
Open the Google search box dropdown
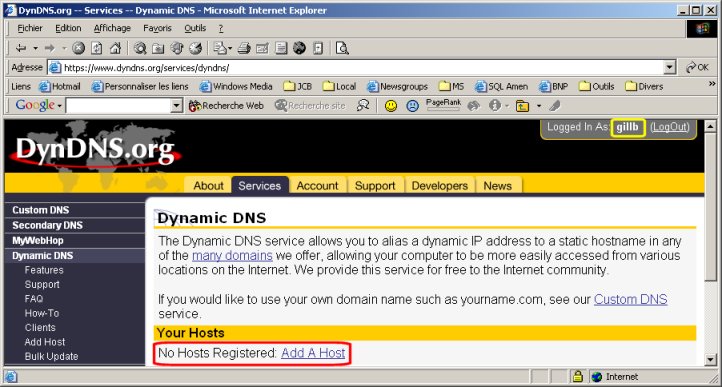tap(177, 106)
